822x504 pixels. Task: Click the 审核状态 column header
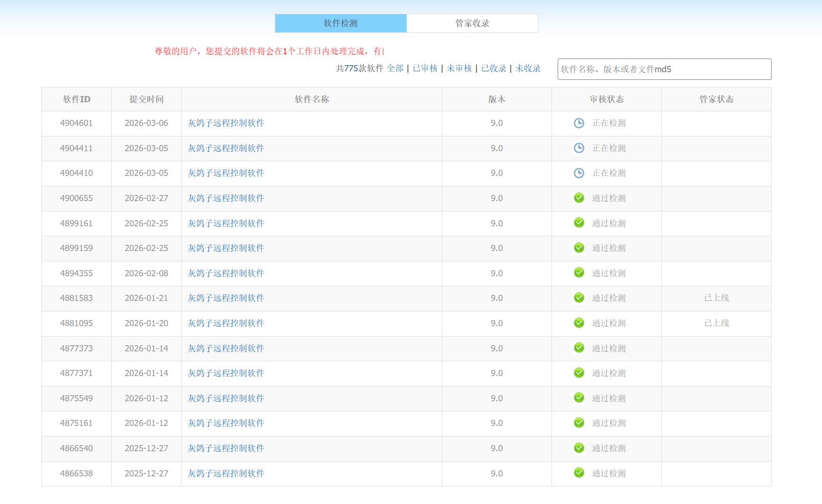606,99
